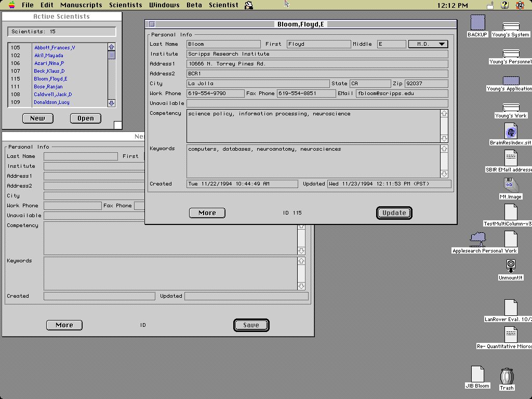Click the JIB Bloom document icon
The image size is (532, 399).
pos(477,374)
